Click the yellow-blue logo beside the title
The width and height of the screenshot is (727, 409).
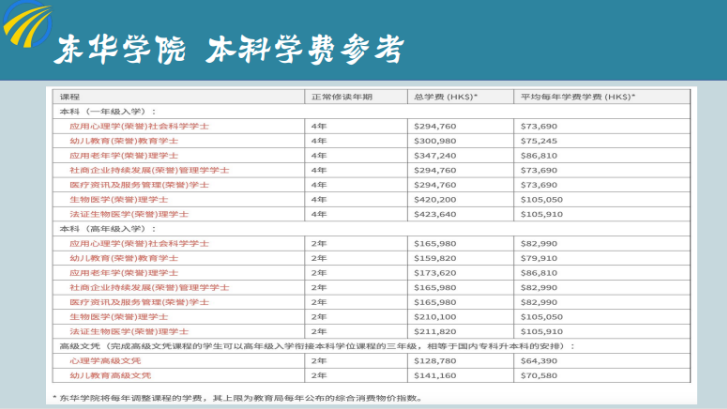[x=27, y=23]
